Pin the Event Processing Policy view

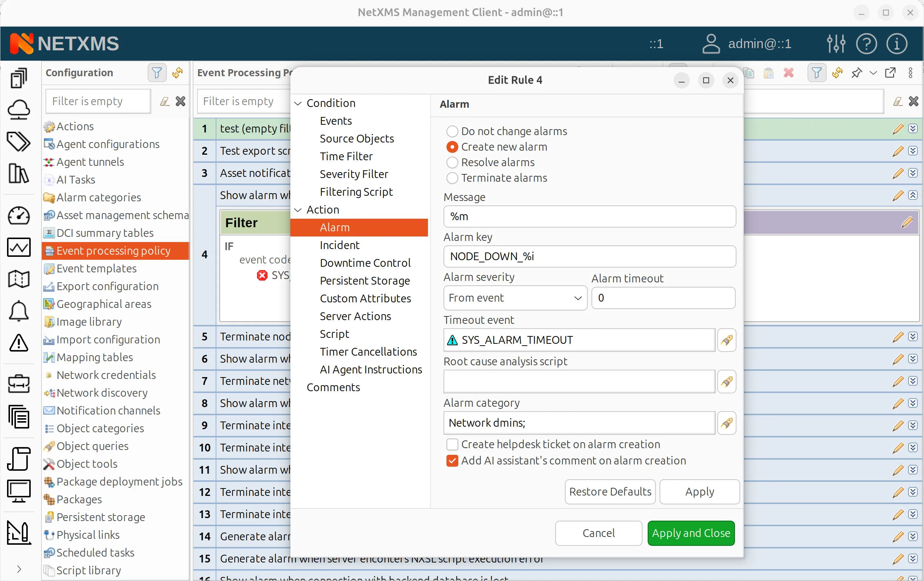coord(857,73)
